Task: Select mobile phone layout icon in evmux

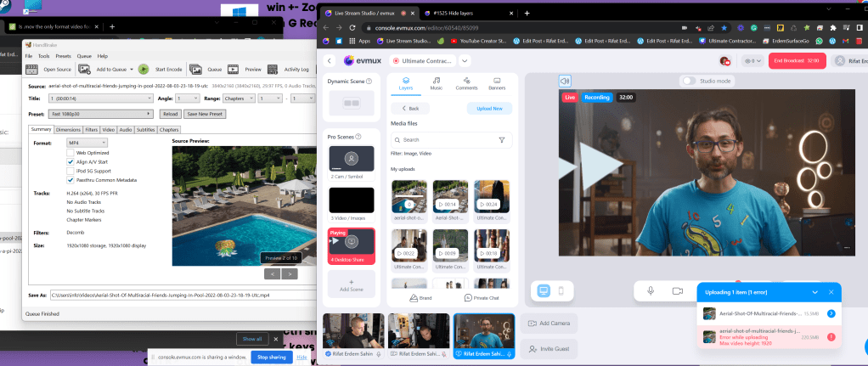Action: [561, 290]
